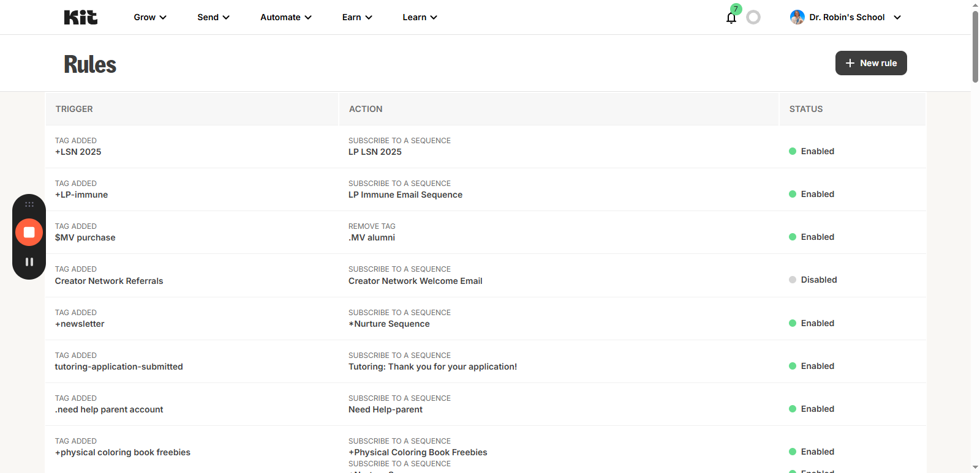980x473 pixels.
Task: Stop the screen recording
Action: point(29,233)
